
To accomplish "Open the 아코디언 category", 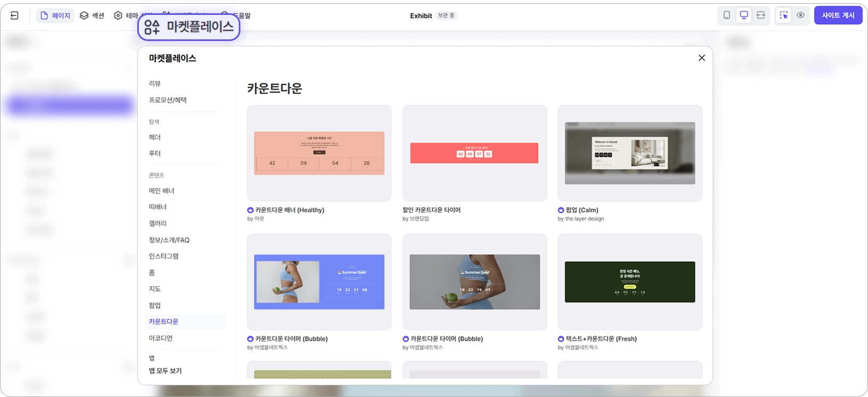I will 161,338.
